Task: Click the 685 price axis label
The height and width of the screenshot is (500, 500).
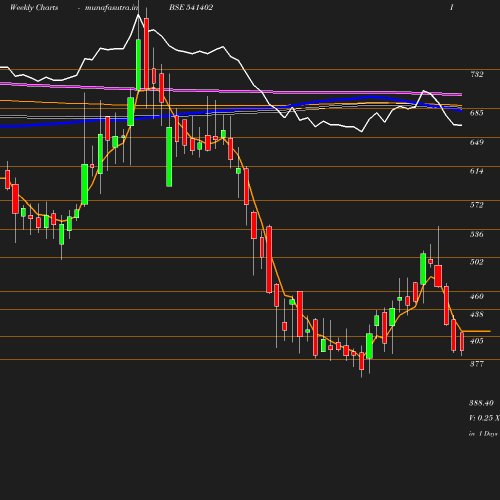Action: click(x=477, y=113)
